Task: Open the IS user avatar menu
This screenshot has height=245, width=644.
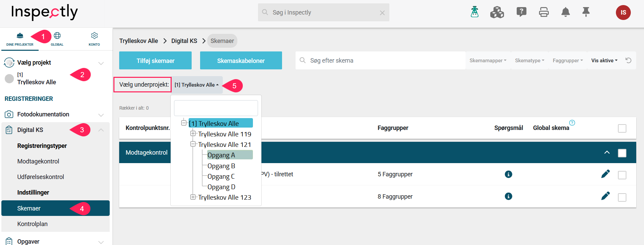Action: 623,13
